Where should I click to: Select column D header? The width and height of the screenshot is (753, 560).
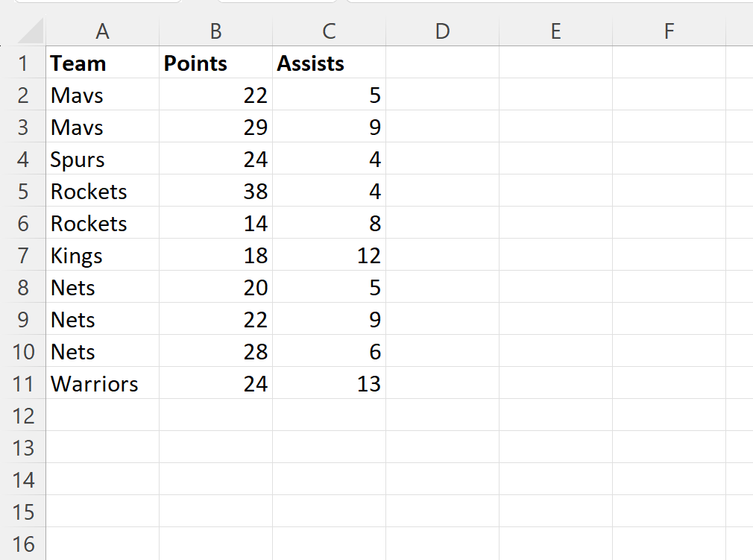pos(442,32)
